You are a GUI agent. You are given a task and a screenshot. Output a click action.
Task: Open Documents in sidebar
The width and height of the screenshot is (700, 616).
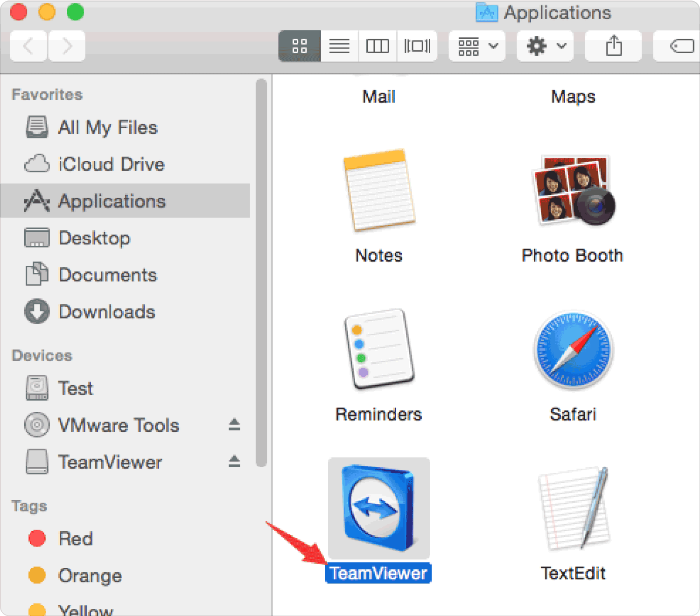click(x=125, y=275)
